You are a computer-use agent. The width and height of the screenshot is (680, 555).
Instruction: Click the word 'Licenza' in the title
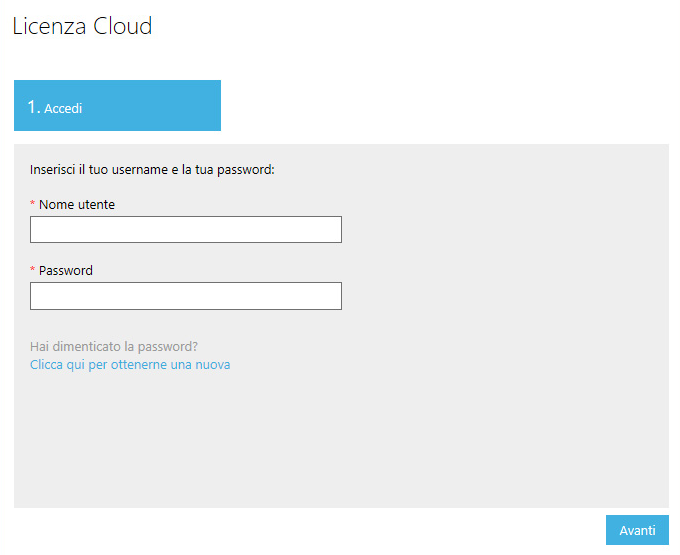coord(49,26)
